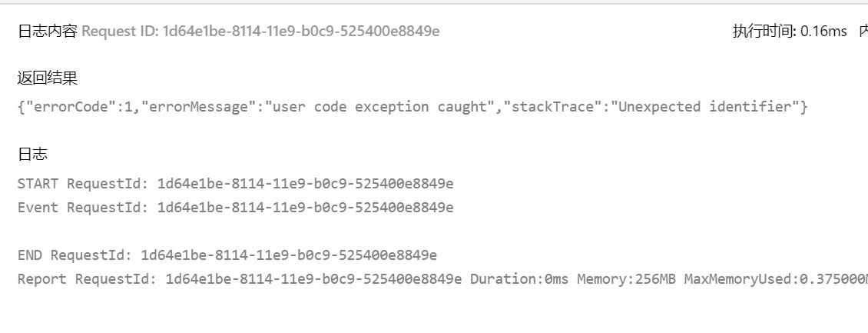This screenshot has width=868, height=333.
Task: Click the "Unexpected identifier" stack trace value
Action: pyautogui.click(x=704, y=107)
